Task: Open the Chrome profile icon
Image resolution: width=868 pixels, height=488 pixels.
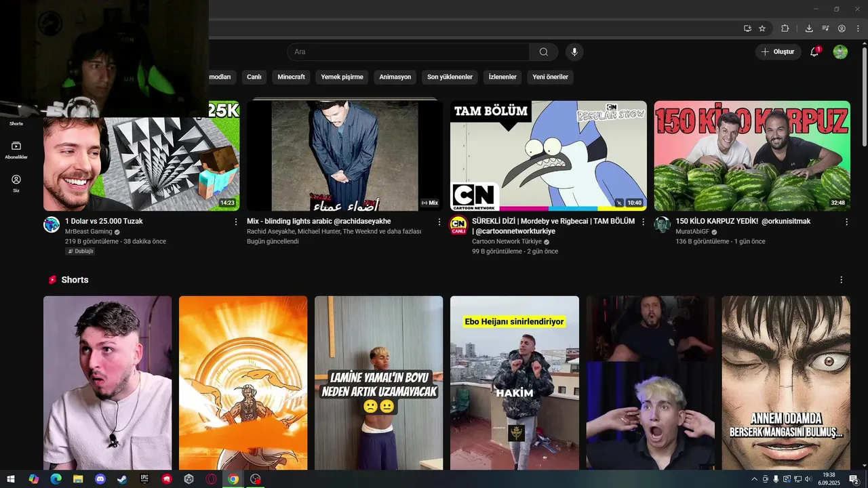Action: pyautogui.click(x=842, y=28)
